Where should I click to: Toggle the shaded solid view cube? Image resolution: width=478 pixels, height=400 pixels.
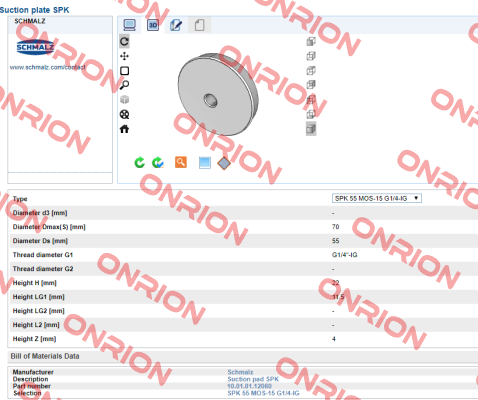coord(311,129)
